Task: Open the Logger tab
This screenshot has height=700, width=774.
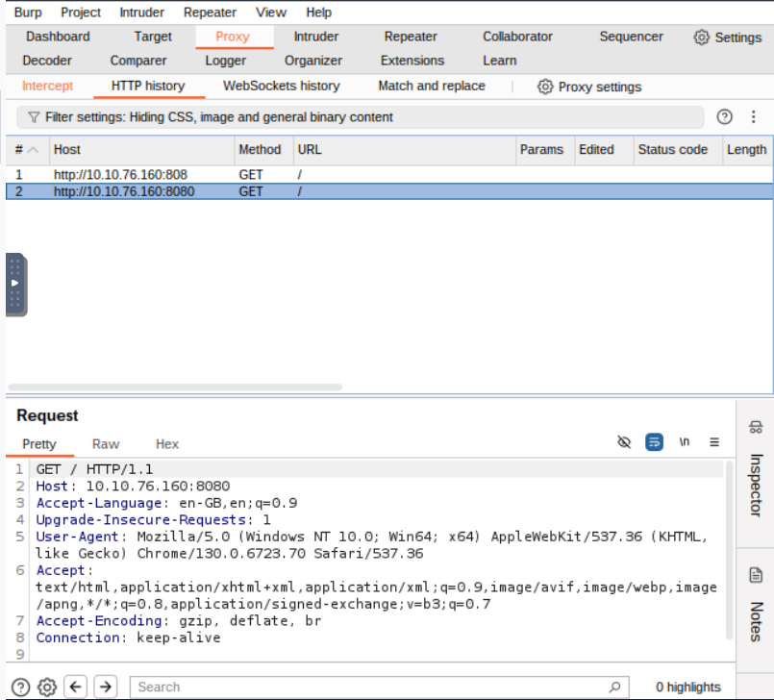Action: click(226, 61)
